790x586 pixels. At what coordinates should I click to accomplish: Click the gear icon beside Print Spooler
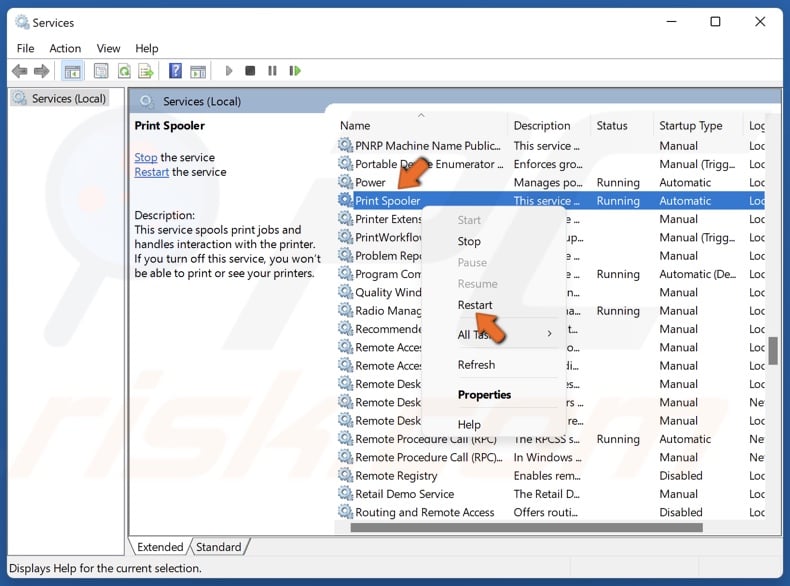click(x=345, y=200)
